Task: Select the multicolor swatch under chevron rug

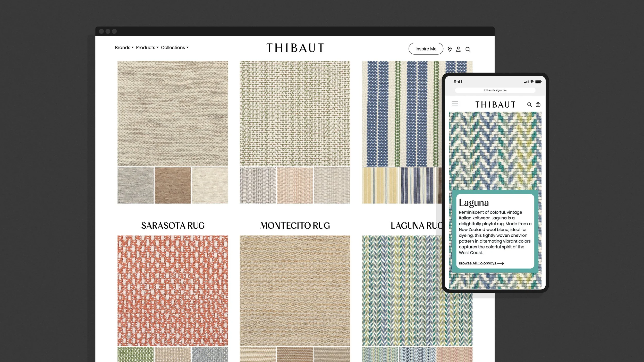Action: (x=380, y=355)
